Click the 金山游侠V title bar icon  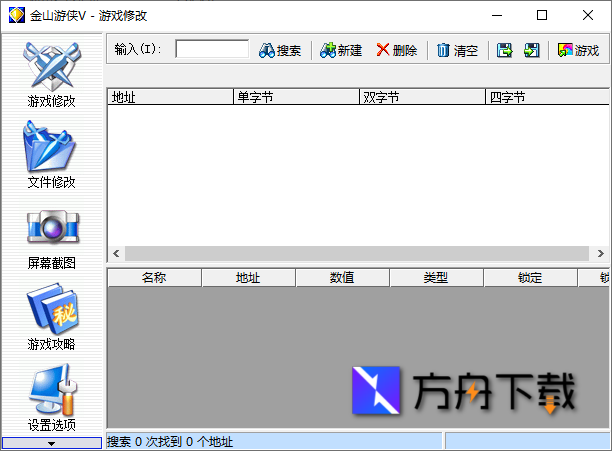(x=16, y=15)
